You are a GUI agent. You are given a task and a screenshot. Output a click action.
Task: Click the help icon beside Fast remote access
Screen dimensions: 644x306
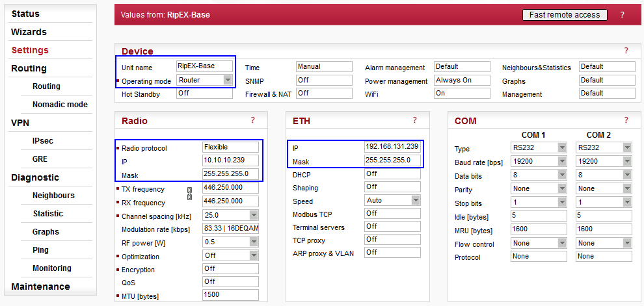[622, 14]
